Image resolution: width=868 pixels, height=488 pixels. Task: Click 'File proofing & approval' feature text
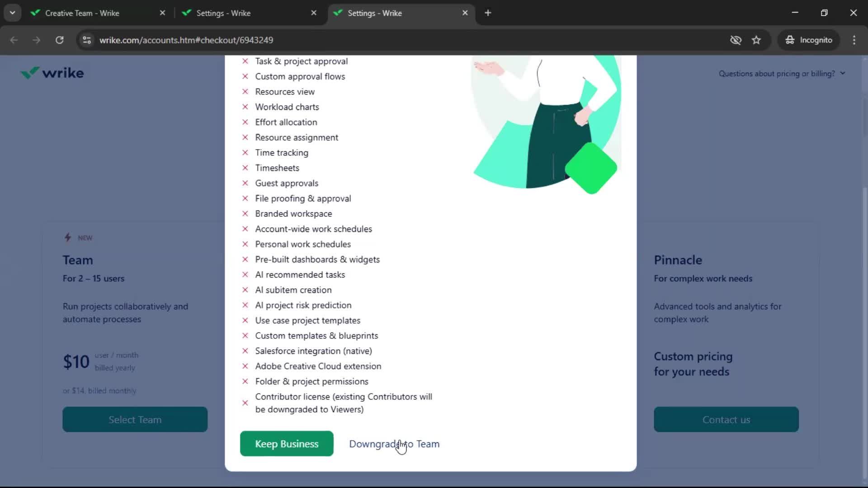click(303, 198)
